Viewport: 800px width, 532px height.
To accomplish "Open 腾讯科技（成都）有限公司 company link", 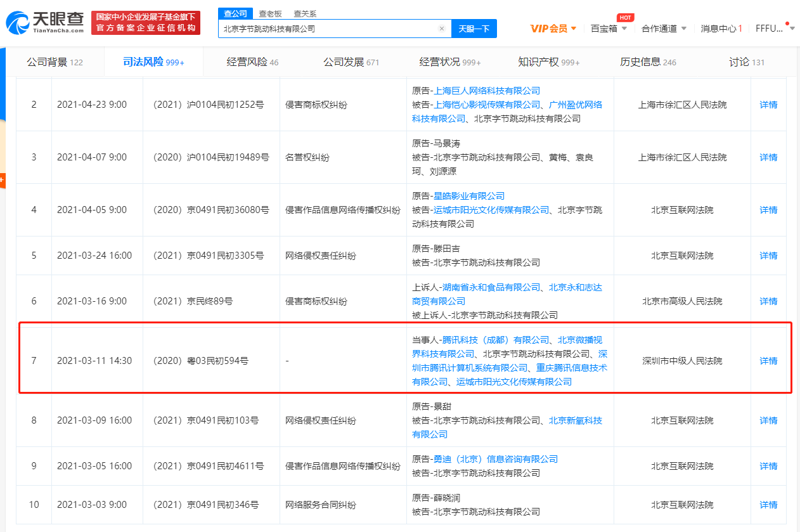I will click(x=489, y=340).
